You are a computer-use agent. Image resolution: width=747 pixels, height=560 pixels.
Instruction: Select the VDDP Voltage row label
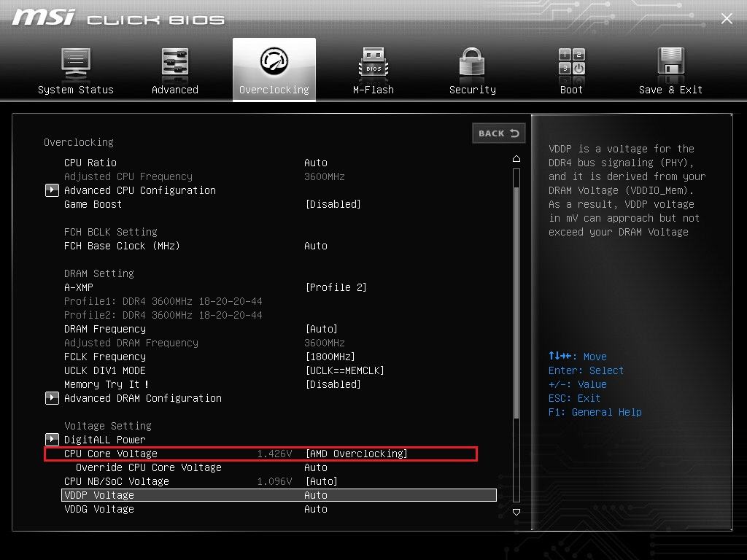pyautogui.click(x=99, y=495)
